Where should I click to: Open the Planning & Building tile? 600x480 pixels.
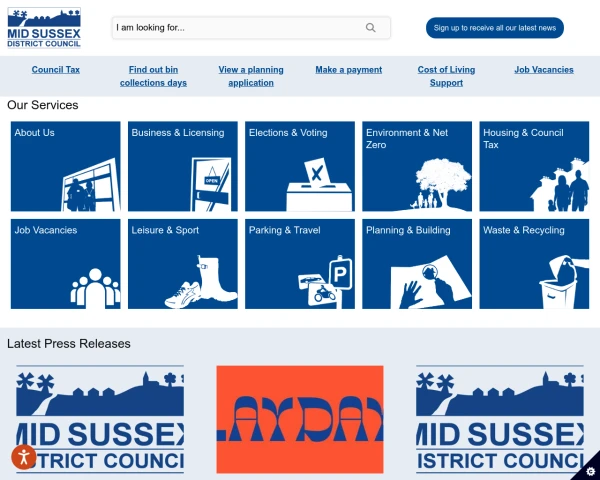pos(417,264)
